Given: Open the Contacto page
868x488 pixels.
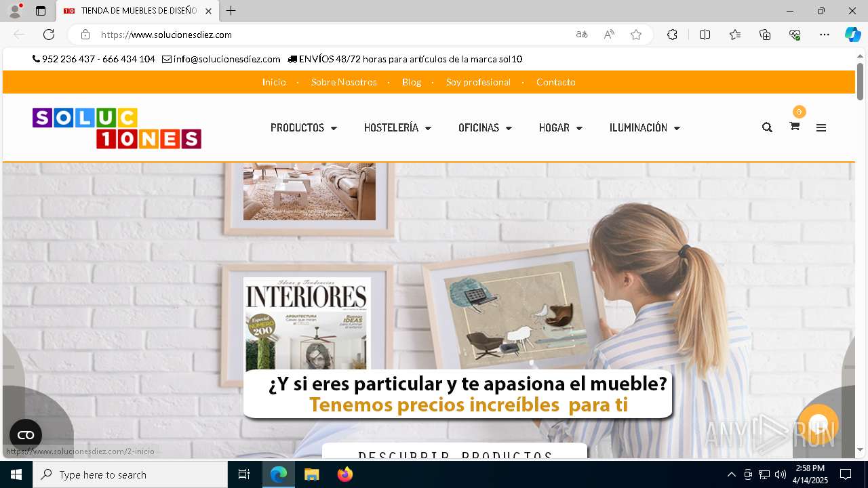Looking at the screenshot, I should click(x=556, y=82).
